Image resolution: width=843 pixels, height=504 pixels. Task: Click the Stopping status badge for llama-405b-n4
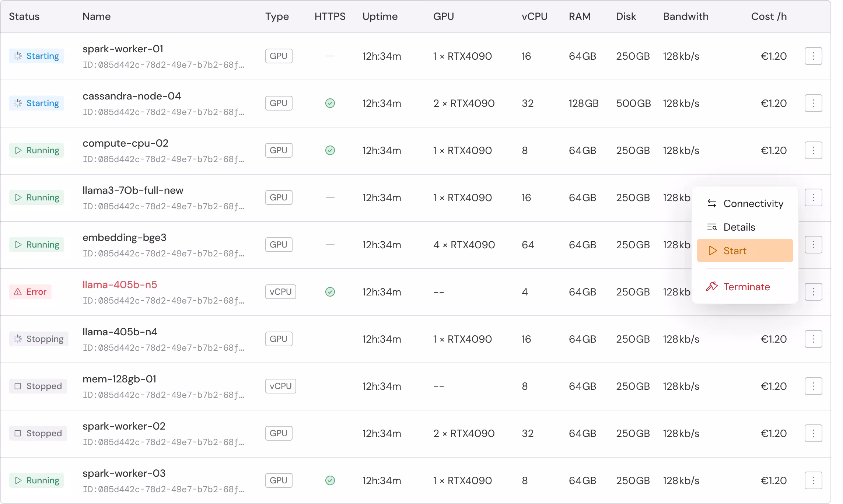click(39, 339)
